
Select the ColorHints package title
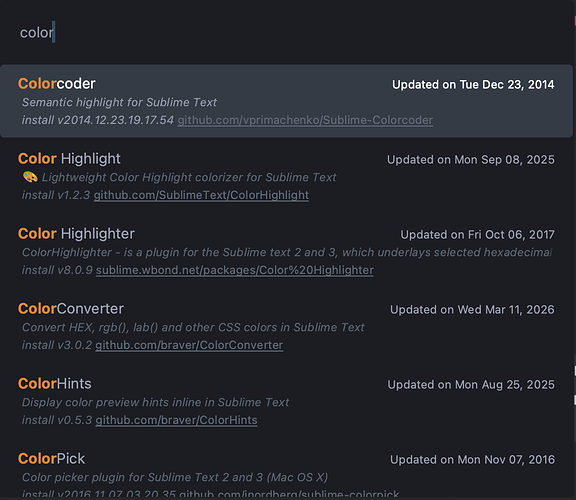[55, 384]
